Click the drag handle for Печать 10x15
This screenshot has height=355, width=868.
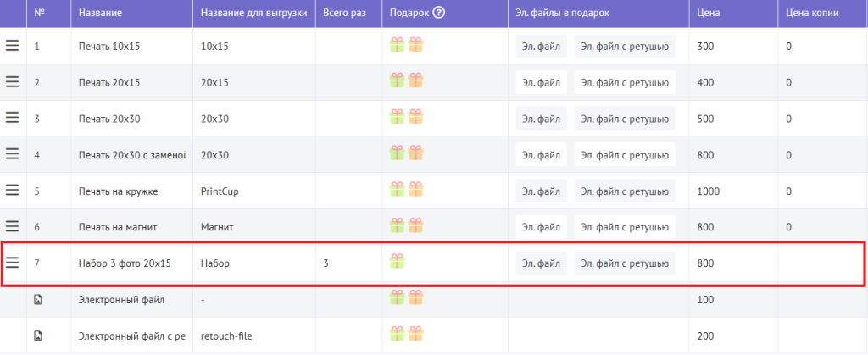click(13, 46)
